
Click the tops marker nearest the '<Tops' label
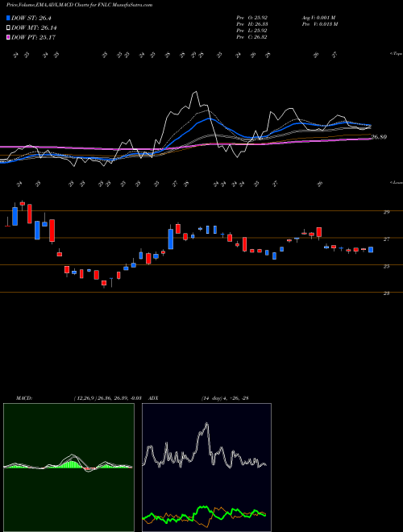[x=334, y=55]
